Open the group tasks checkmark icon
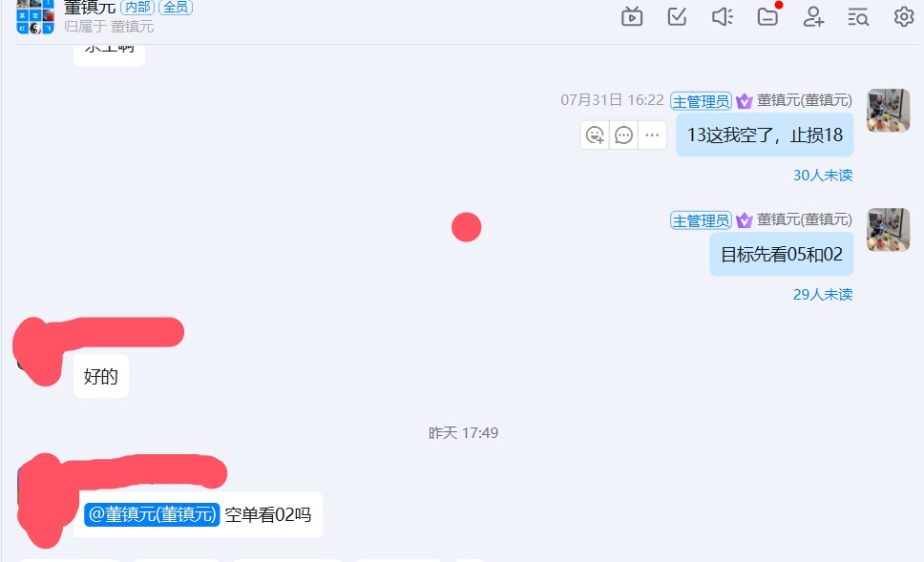Image resolution: width=924 pixels, height=562 pixels. (x=677, y=16)
